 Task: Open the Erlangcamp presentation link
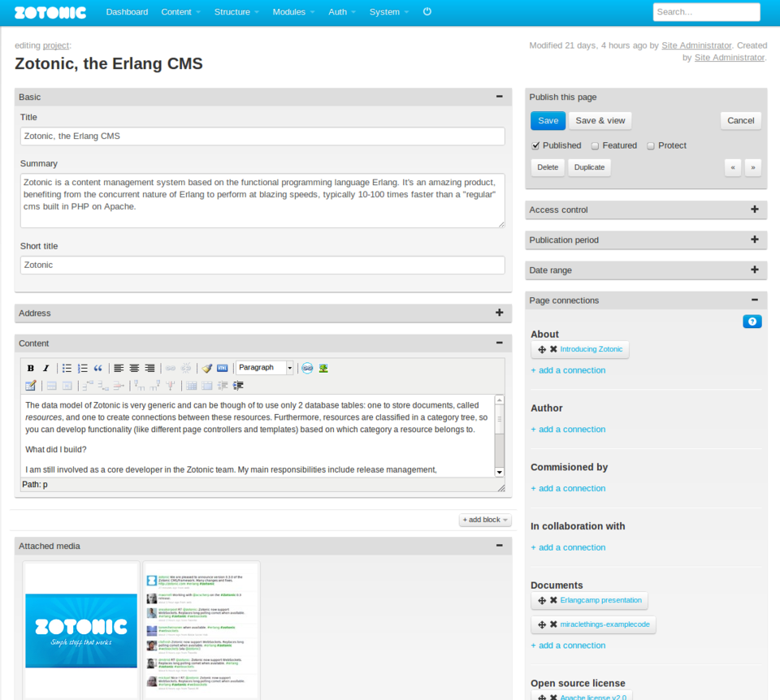[601, 600]
